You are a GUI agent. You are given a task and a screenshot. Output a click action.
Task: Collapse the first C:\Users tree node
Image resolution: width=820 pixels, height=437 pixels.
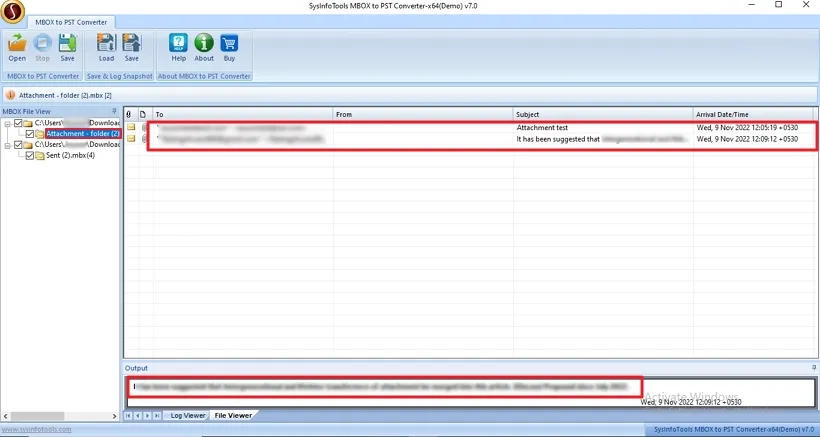[8, 123]
